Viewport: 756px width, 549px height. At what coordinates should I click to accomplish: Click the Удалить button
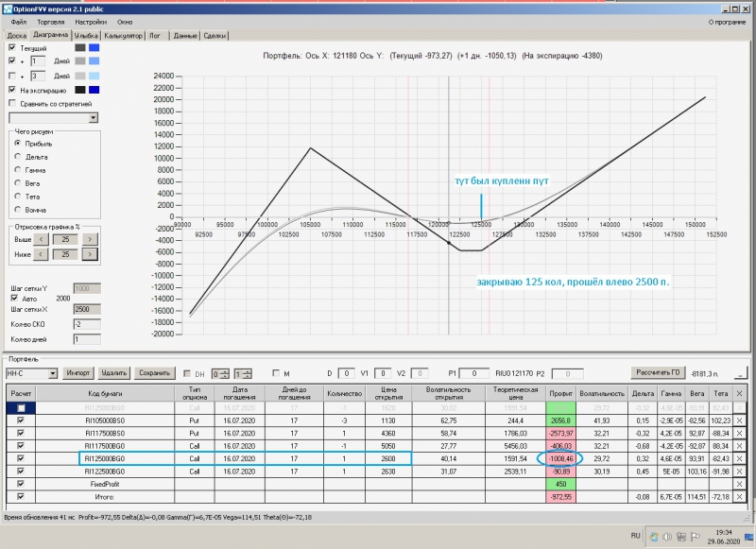[113, 373]
